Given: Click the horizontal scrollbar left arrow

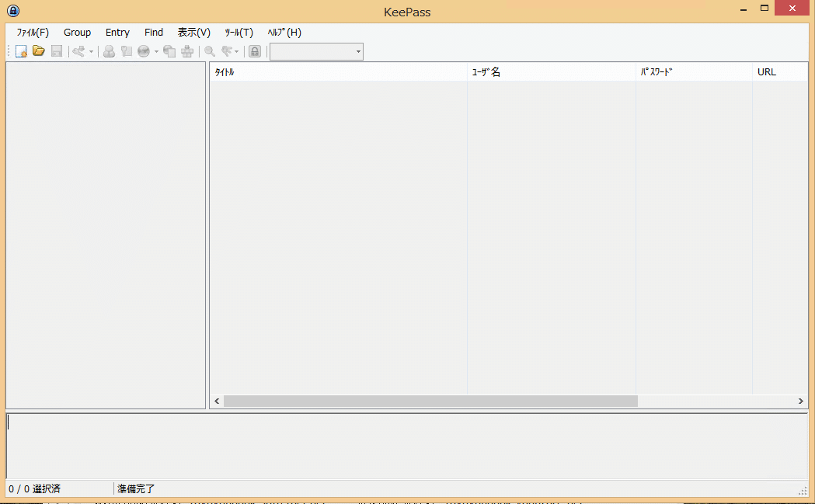Looking at the screenshot, I should point(217,401).
